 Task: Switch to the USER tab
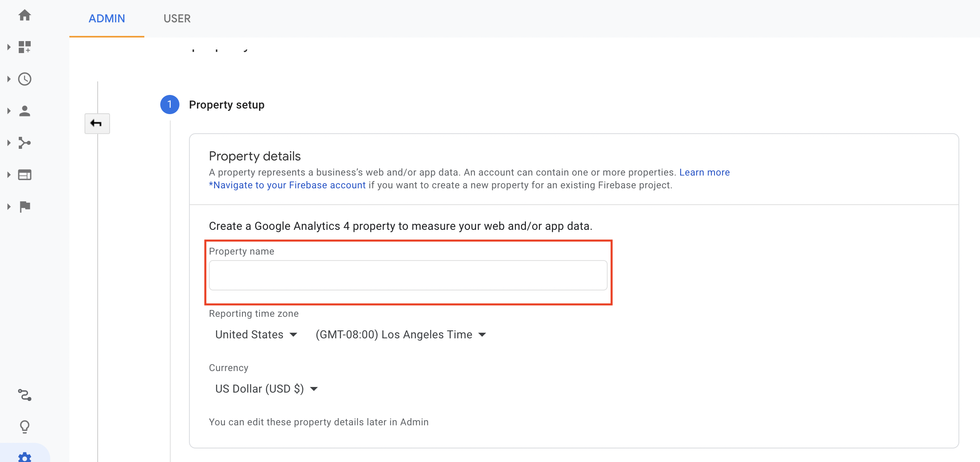[x=177, y=18]
